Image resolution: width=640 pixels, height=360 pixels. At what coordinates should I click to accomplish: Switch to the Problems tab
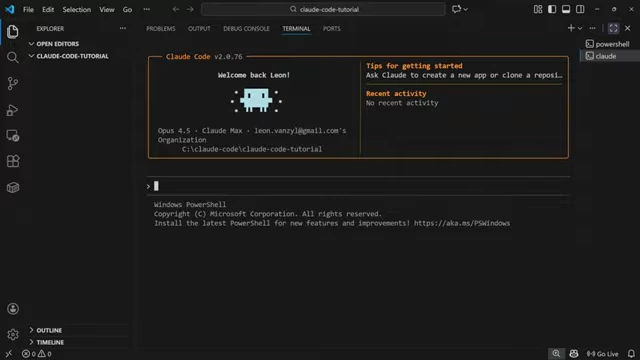161,29
